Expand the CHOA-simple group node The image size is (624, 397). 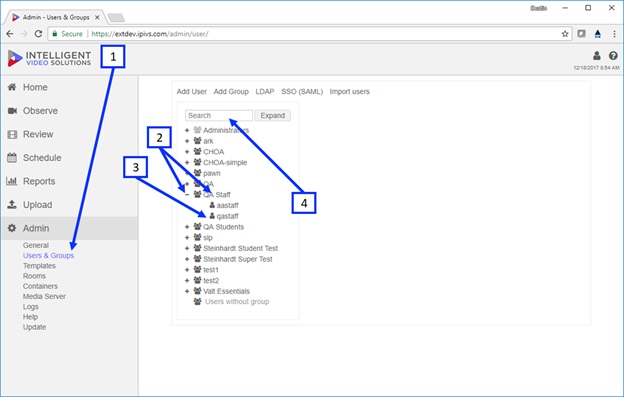(x=187, y=162)
